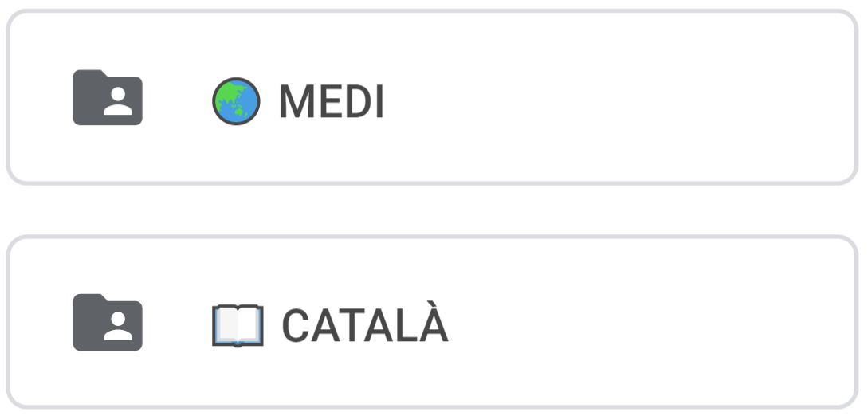The width and height of the screenshot is (868, 420).
Task: Click the empty right area of CATALÀ card
Action: (x=638, y=323)
